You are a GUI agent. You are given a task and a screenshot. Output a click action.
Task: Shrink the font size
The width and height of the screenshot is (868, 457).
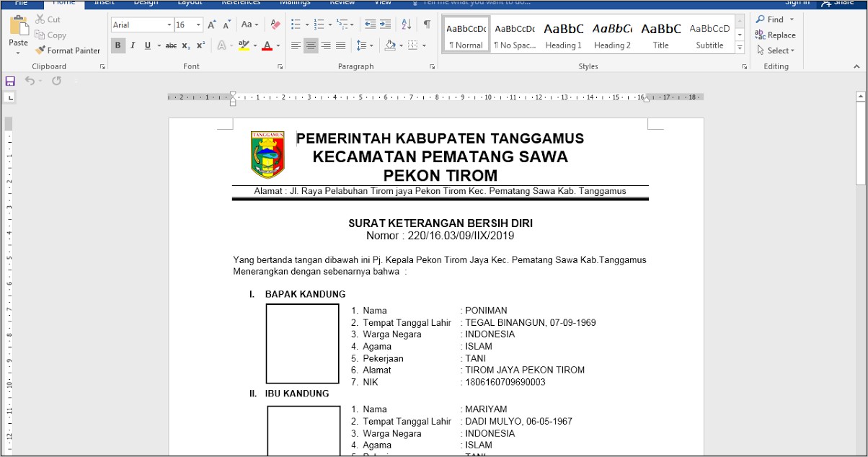(x=226, y=25)
